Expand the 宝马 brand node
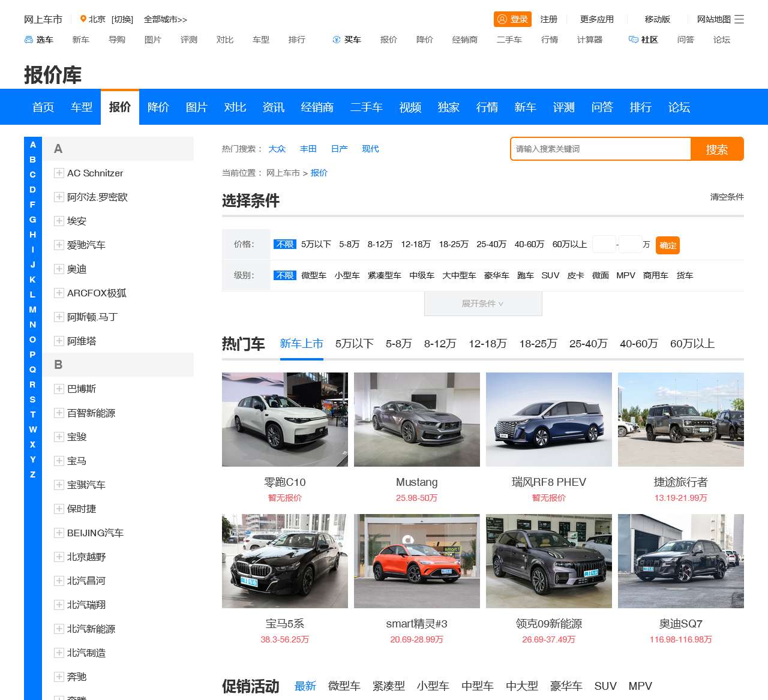 pyautogui.click(x=59, y=461)
